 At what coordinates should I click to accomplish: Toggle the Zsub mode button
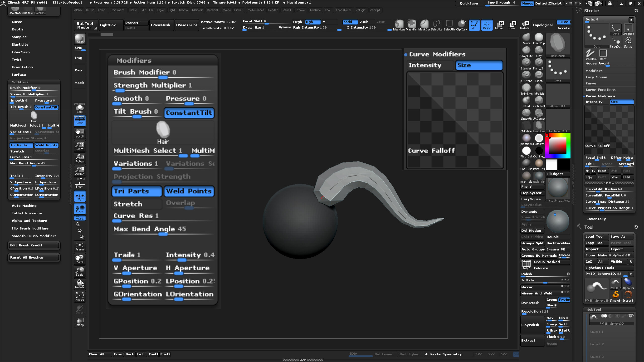(x=364, y=22)
